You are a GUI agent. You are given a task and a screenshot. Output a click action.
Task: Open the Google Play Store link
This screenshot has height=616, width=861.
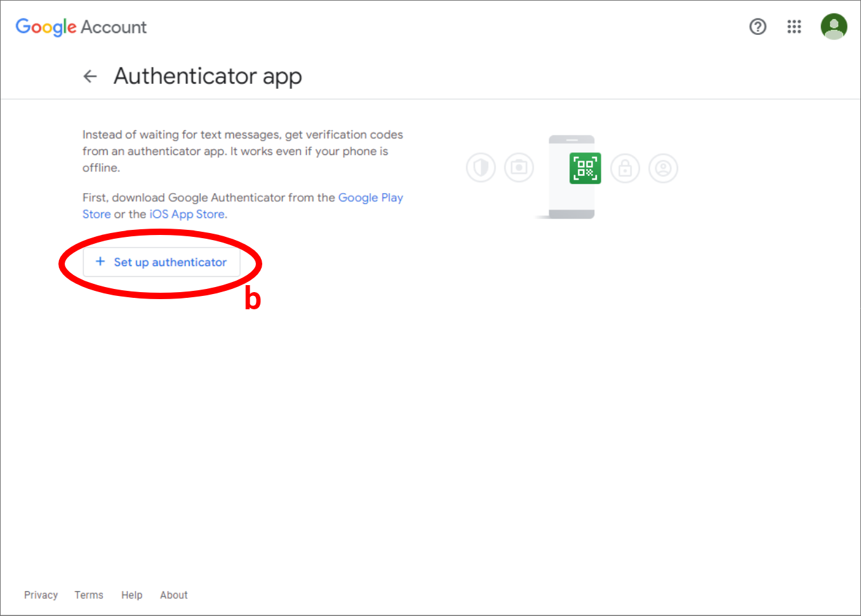pos(243,206)
